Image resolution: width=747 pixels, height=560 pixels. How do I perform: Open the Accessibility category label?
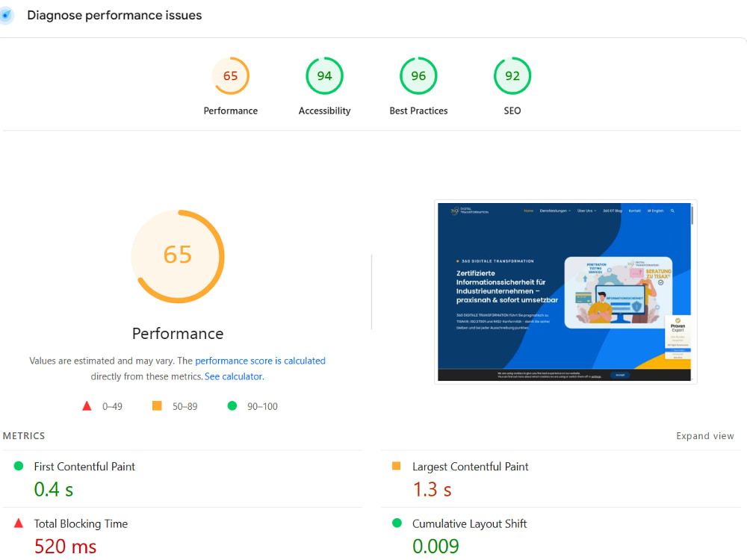point(324,111)
